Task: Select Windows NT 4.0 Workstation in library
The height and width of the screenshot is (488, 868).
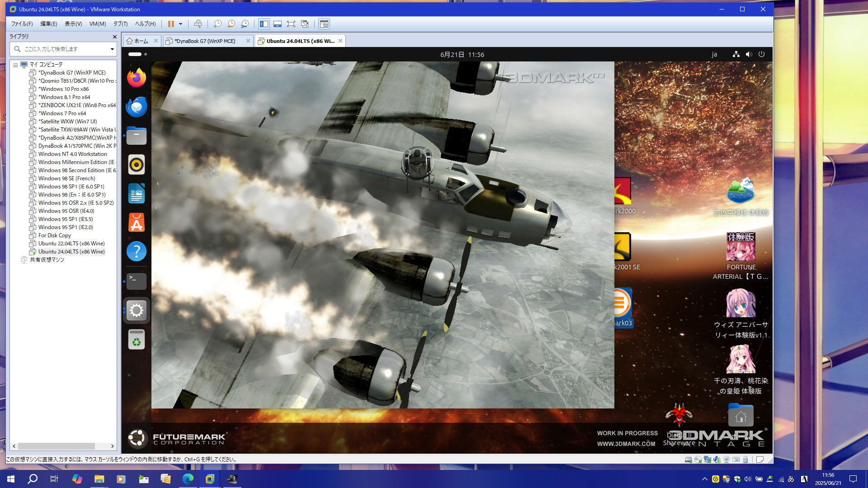Action: point(68,154)
